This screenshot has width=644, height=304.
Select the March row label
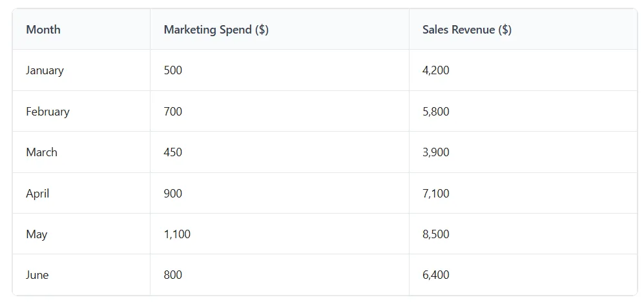[41, 152]
